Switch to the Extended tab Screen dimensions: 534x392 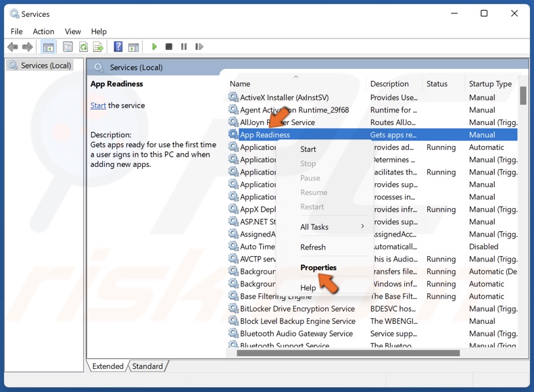coord(107,366)
